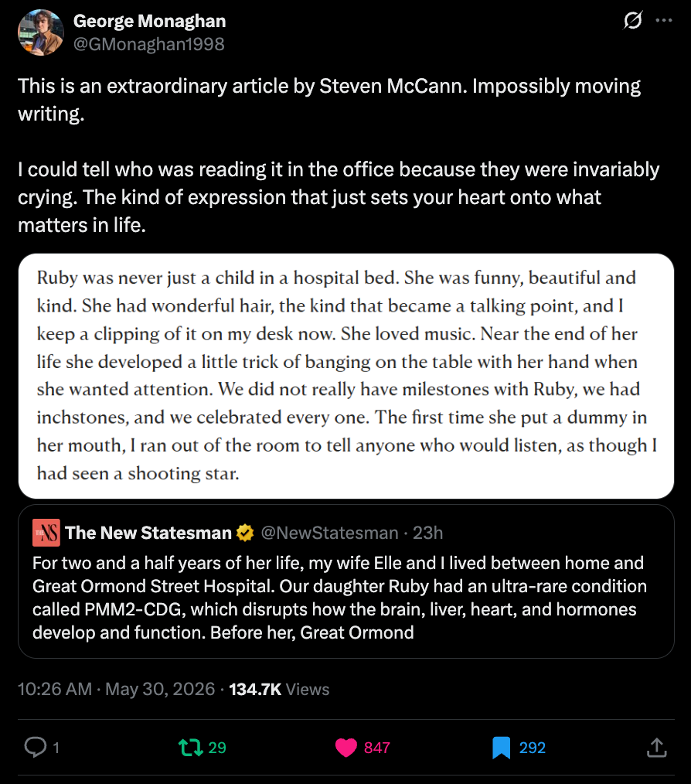The height and width of the screenshot is (784, 691).
Task: Click the gold verified badge icon
Action: coord(245,533)
